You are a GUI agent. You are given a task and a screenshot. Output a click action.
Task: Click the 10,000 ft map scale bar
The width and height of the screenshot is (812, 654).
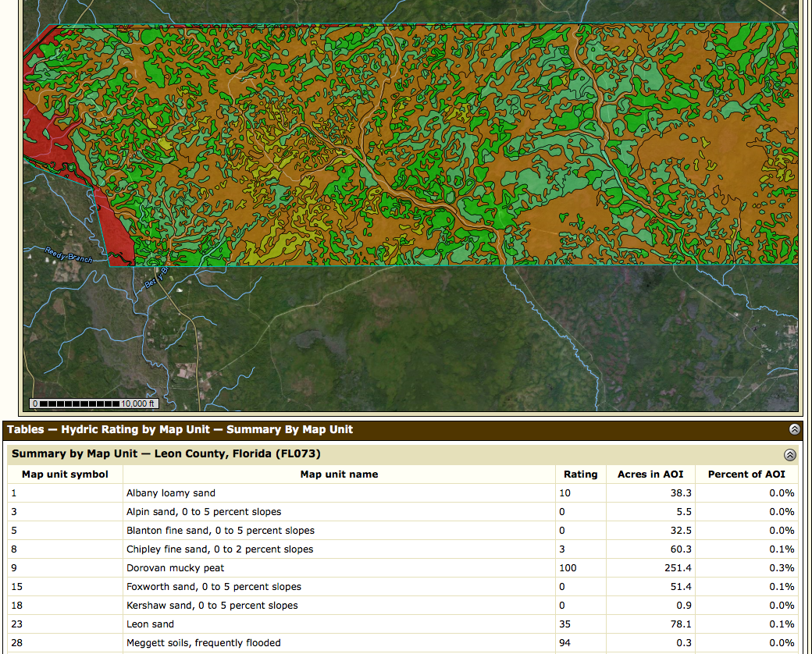click(94, 403)
